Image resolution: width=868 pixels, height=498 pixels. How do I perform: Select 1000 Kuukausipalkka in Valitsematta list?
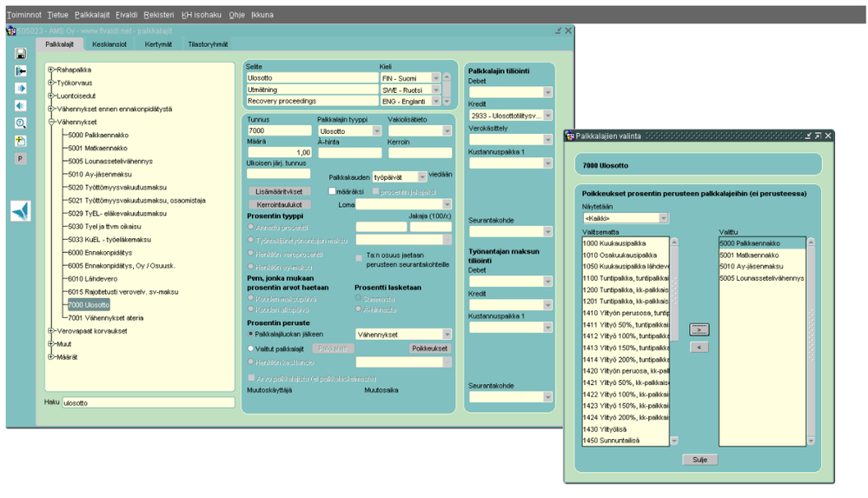coord(626,243)
